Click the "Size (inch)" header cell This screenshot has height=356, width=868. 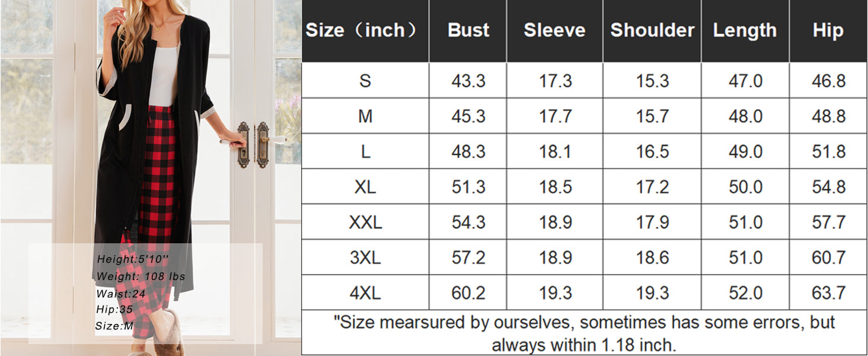point(365,30)
